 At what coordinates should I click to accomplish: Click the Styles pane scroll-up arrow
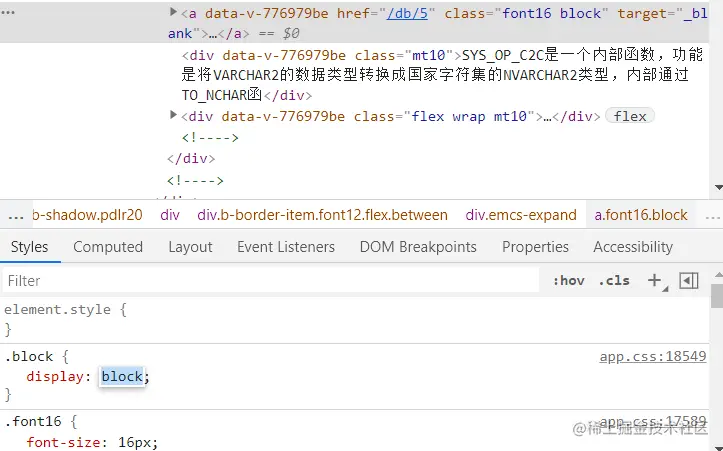click(718, 275)
